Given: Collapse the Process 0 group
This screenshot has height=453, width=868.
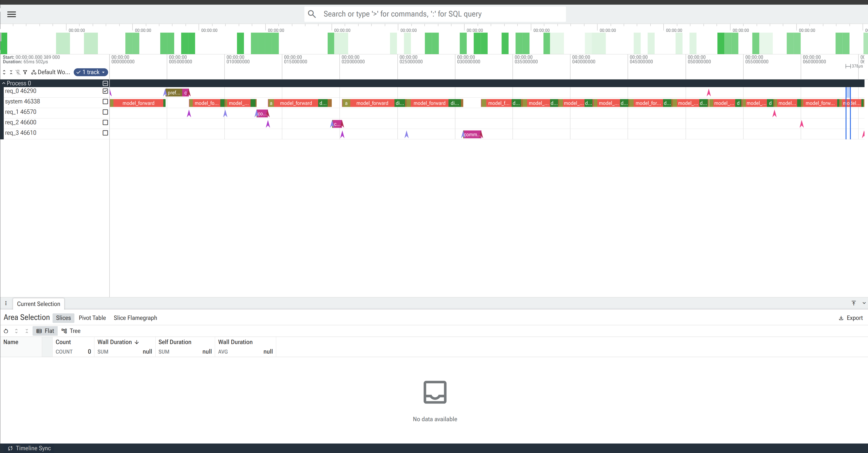Looking at the screenshot, I should (x=4, y=83).
